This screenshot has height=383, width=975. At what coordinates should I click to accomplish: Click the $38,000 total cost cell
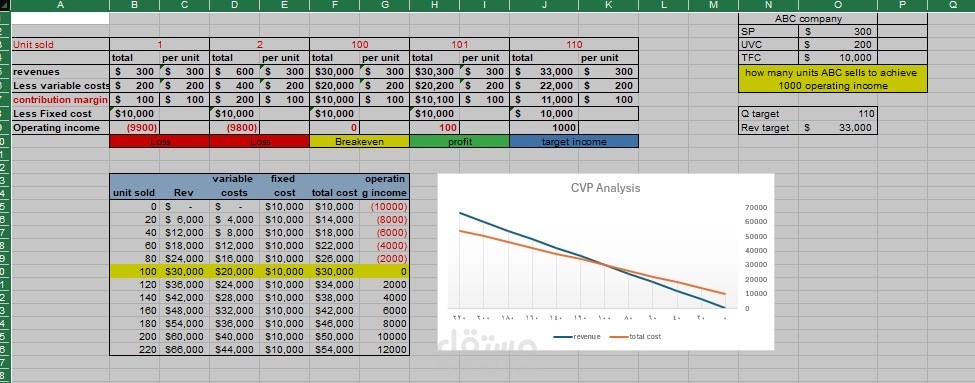tap(335, 297)
